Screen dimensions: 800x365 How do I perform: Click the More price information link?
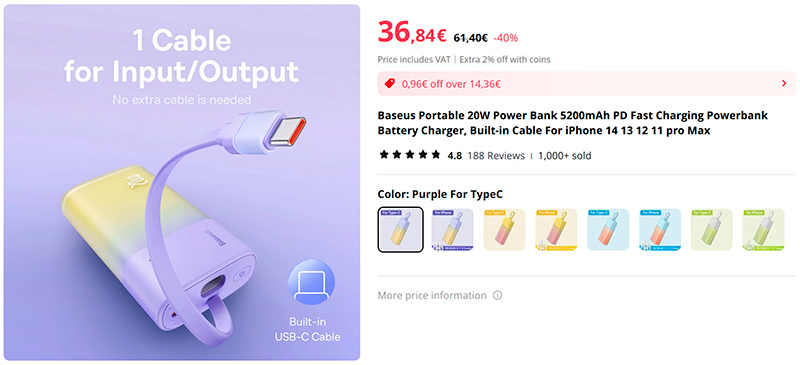click(x=432, y=296)
